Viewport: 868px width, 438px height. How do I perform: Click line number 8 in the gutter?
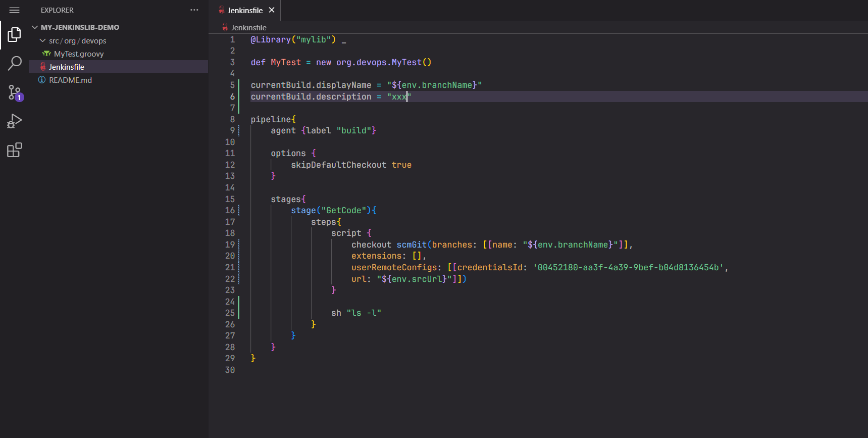232,119
